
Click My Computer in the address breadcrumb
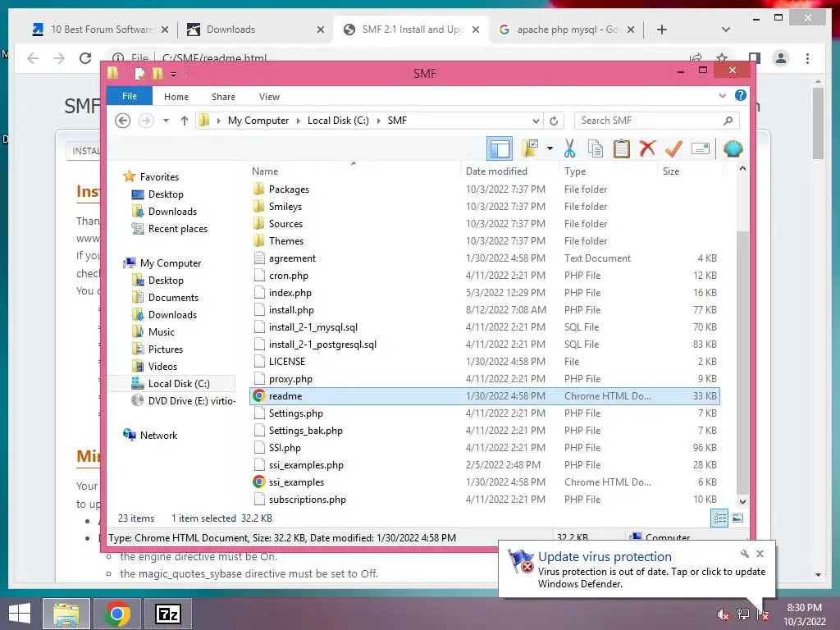tap(258, 121)
